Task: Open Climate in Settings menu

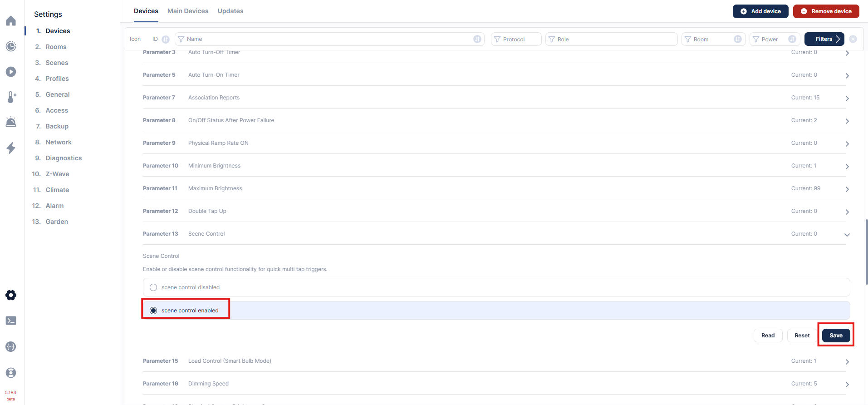Action: click(x=57, y=190)
